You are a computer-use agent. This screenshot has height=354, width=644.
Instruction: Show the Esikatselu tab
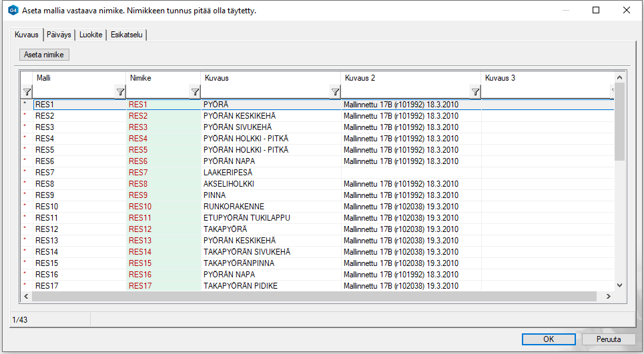tap(126, 35)
